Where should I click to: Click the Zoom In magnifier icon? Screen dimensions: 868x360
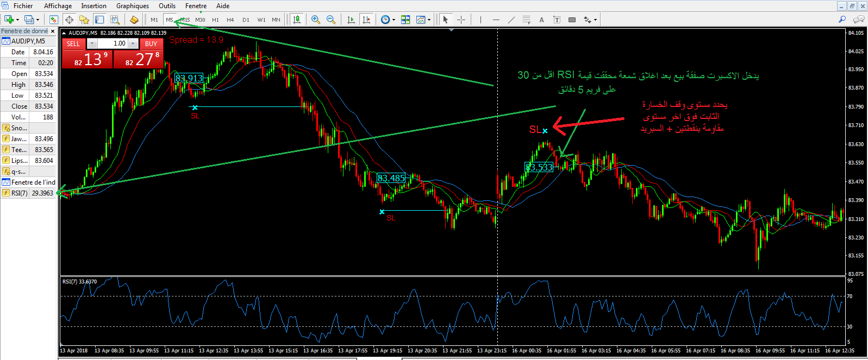(x=315, y=20)
